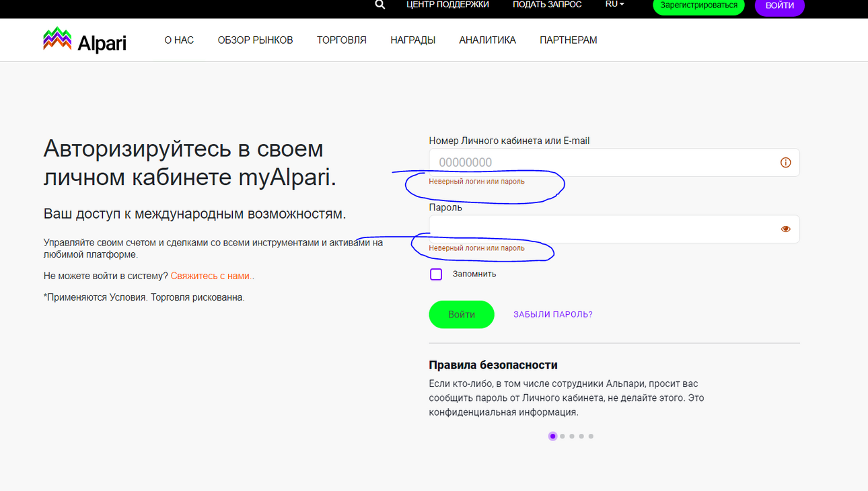Click the info icon in login field
This screenshot has height=491, width=868.
pyautogui.click(x=785, y=163)
